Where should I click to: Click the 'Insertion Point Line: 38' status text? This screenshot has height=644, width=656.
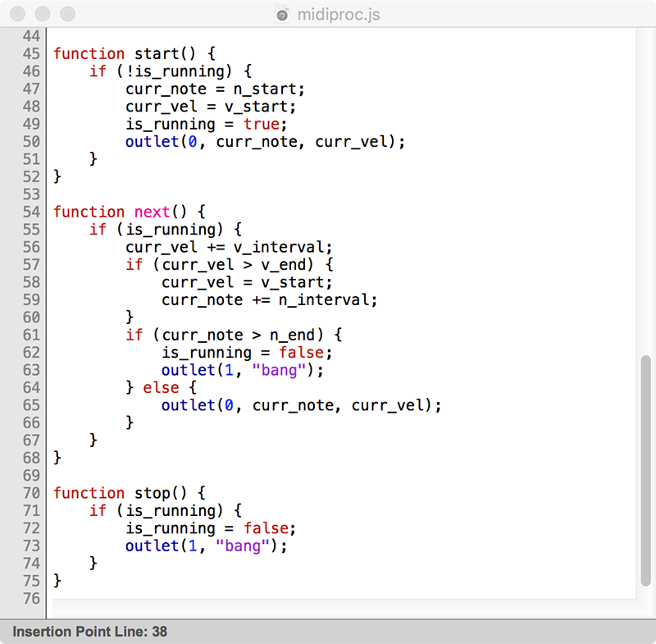pyautogui.click(x=89, y=632)
